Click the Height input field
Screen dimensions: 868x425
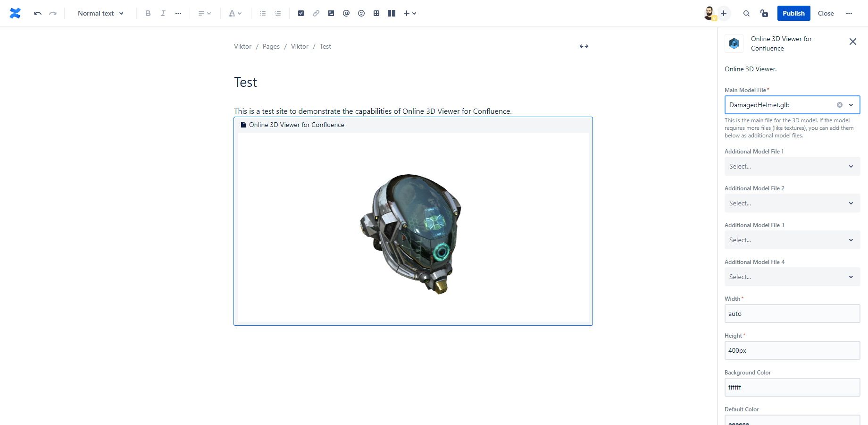(x=792, y=350)
